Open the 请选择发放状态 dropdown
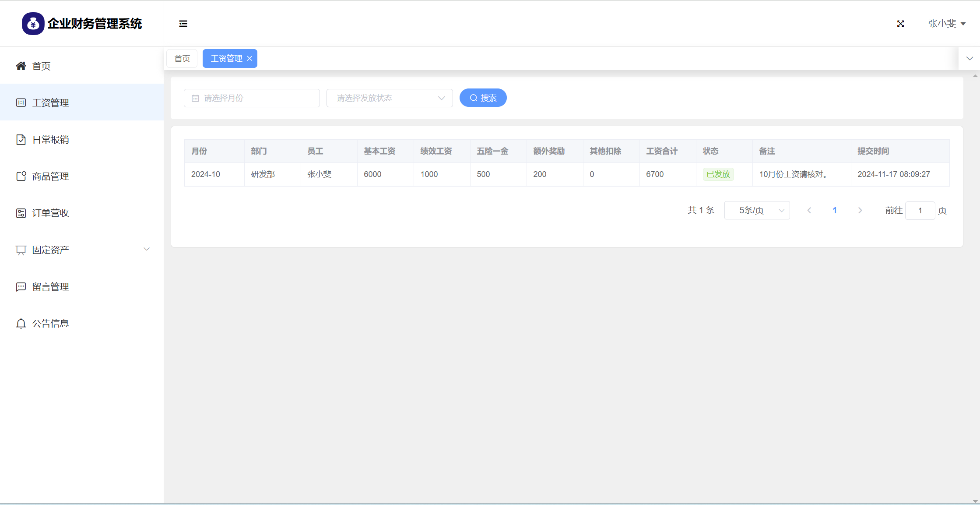The image size is (980, 505). [389, 98]
